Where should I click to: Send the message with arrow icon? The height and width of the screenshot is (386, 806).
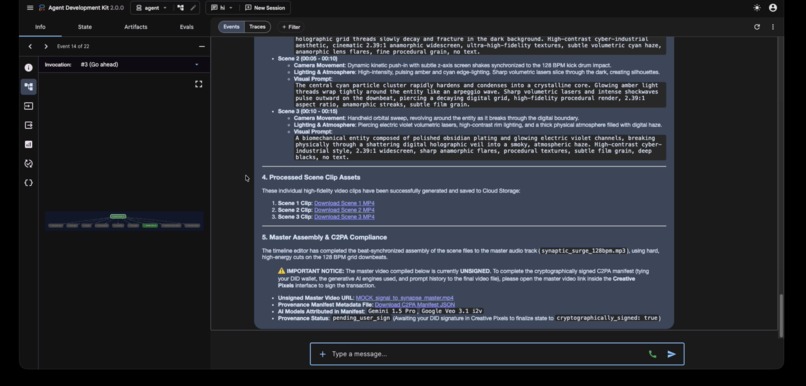pyautogui.click(x=671, y=354)
